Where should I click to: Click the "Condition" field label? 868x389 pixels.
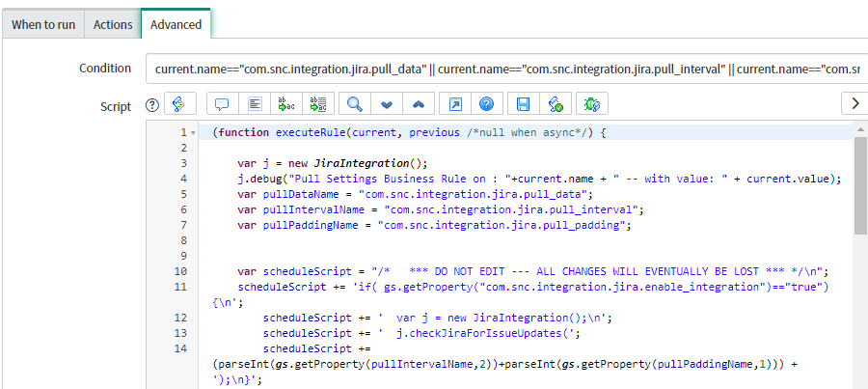tap(105, 69)
